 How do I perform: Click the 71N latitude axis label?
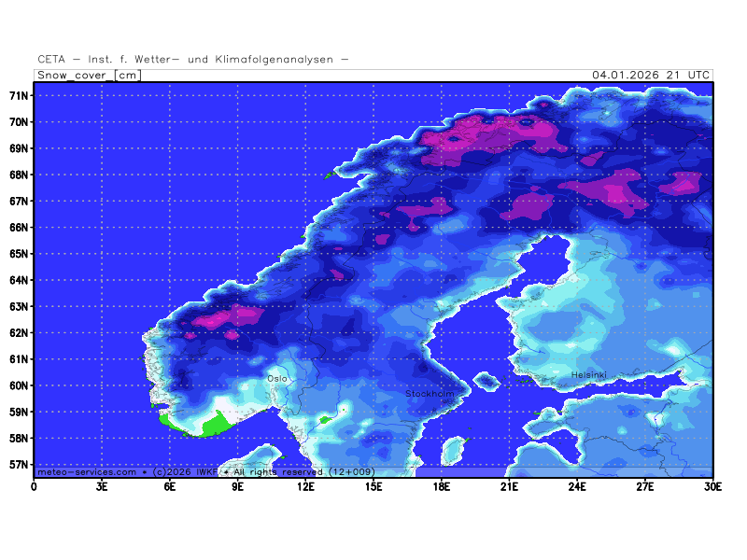19,95
